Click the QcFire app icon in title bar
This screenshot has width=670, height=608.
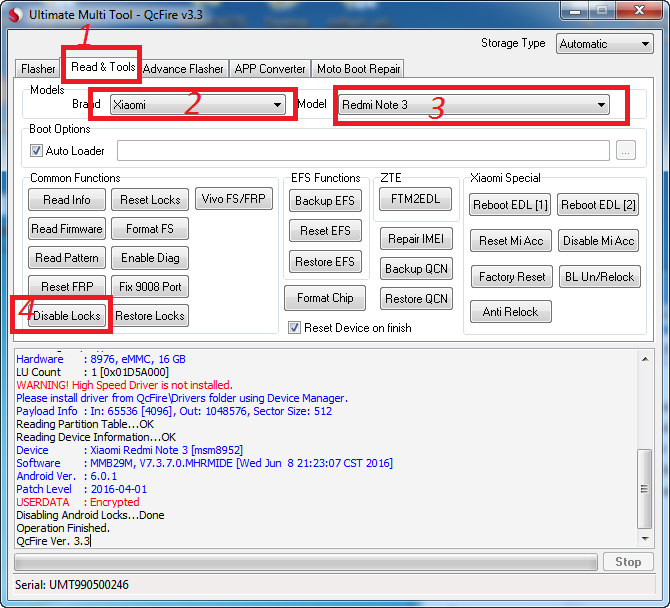15,14
